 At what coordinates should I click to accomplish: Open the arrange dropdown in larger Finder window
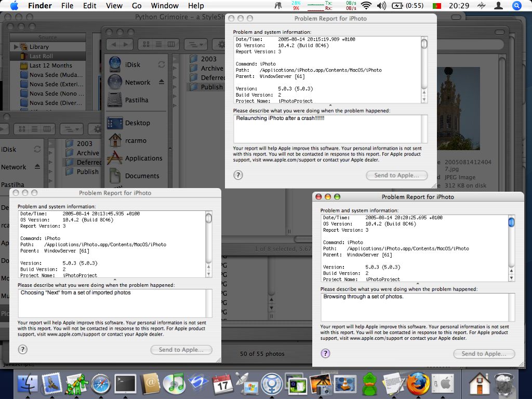pyautogui.click(x=196, y=44)
